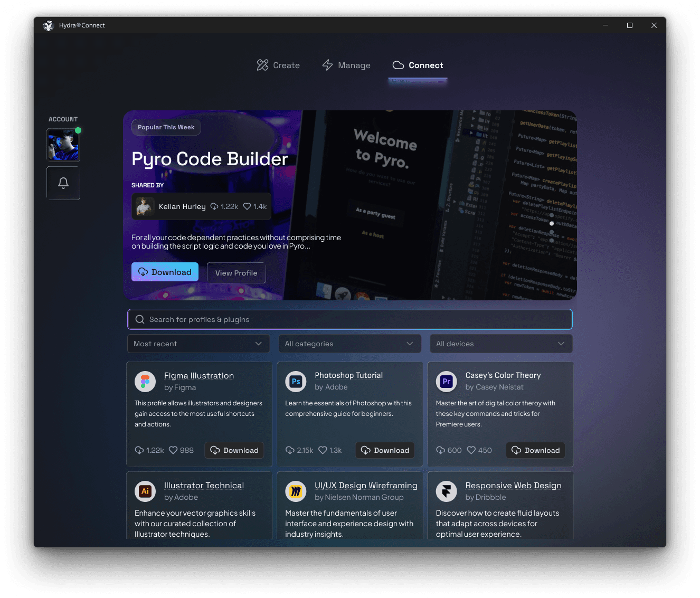The width and height of the screenshot is (700, 598).
Task: Click the download count icon on Figma Illustration
Action: (139, 450)
